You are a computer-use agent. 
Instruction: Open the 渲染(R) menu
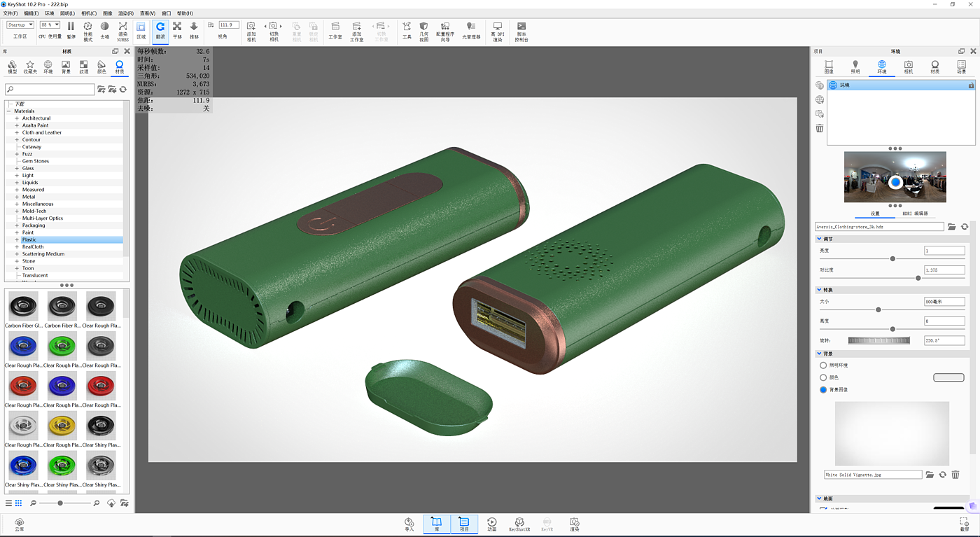point(125,13)
